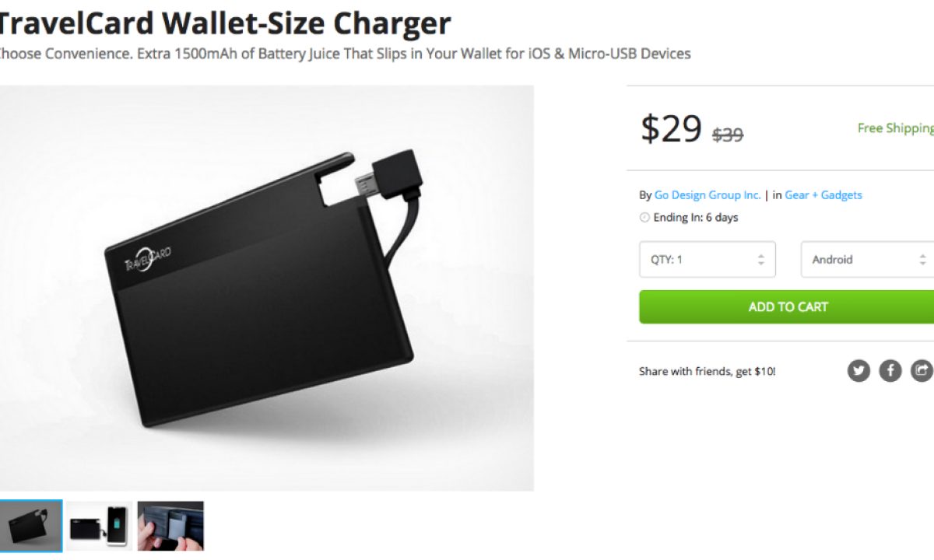Click Share with friends, get $10 text
This screenshot has width=934, height=560.
(708, 372)
